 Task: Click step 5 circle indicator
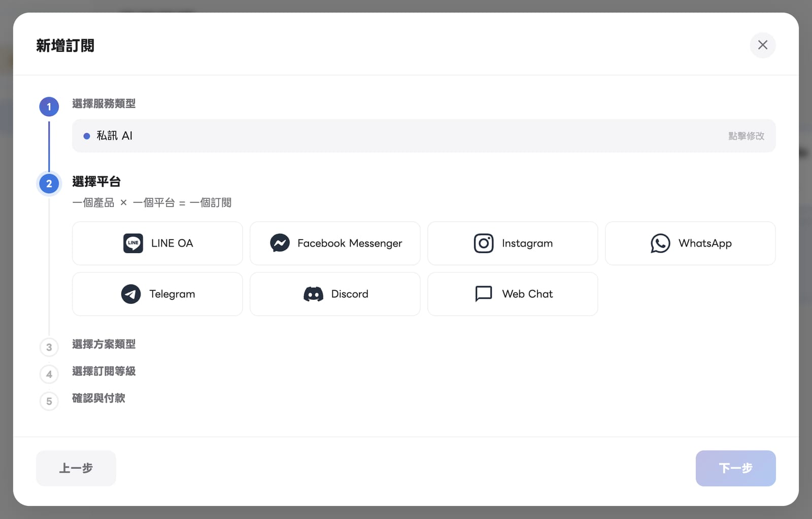point(49,401)
